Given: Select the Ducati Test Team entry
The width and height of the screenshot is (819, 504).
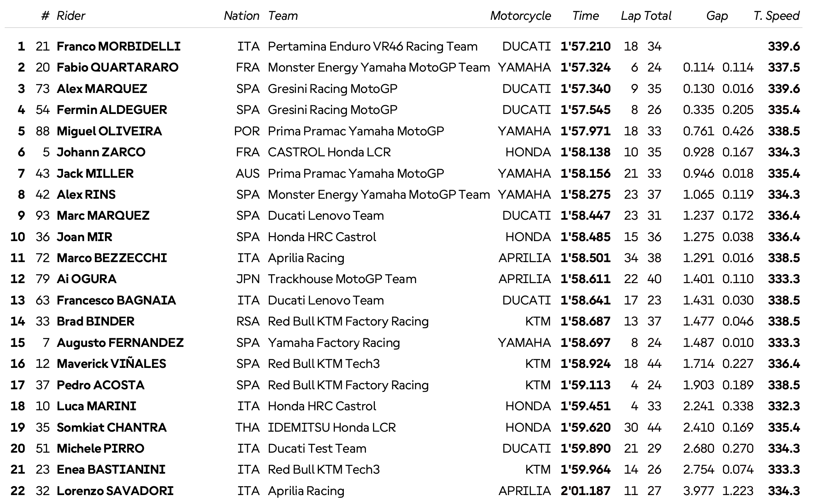Looking at the screenshot, I should [317, 448].
